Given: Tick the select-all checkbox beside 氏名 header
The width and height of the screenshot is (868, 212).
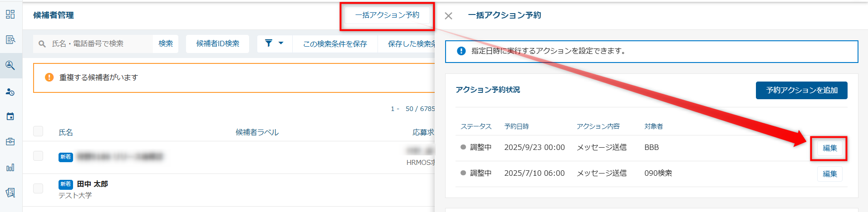Looking at the screenshot, I should point(38,131).
